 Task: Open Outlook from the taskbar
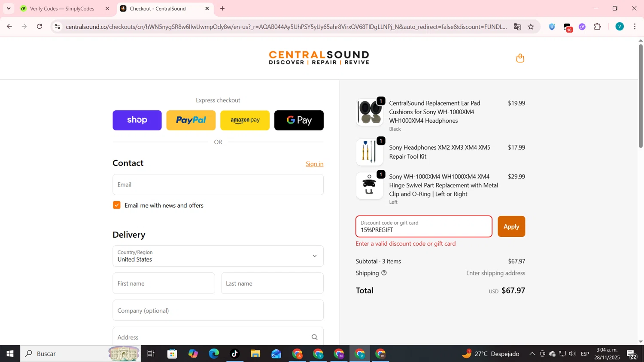(x=276, y=354)
